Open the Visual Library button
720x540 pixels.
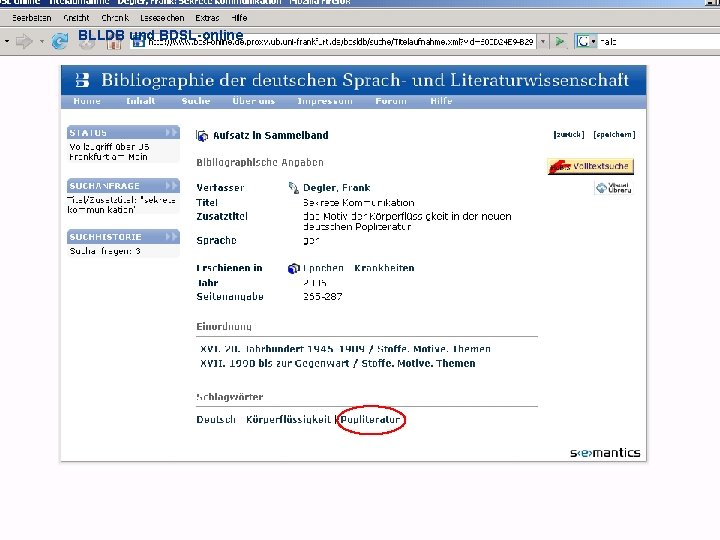pos(613,188)
